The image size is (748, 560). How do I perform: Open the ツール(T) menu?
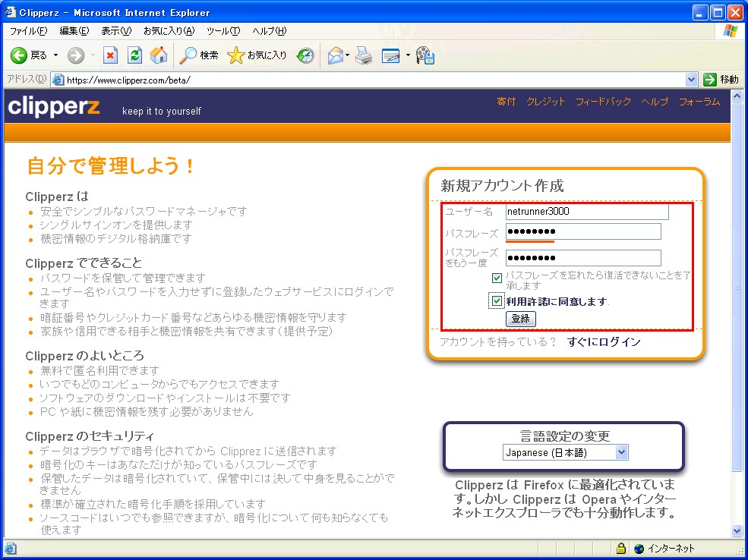coord(223,31)
